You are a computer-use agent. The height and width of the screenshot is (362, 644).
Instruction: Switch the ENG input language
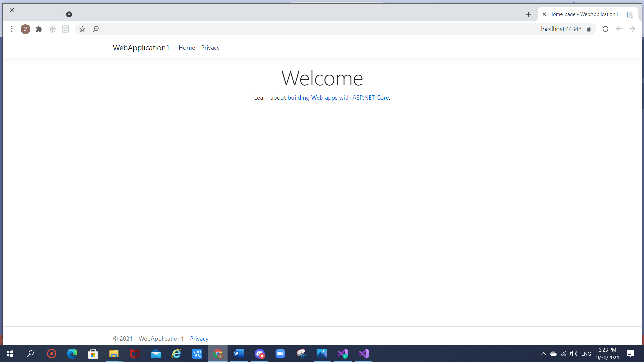(586, 354)
